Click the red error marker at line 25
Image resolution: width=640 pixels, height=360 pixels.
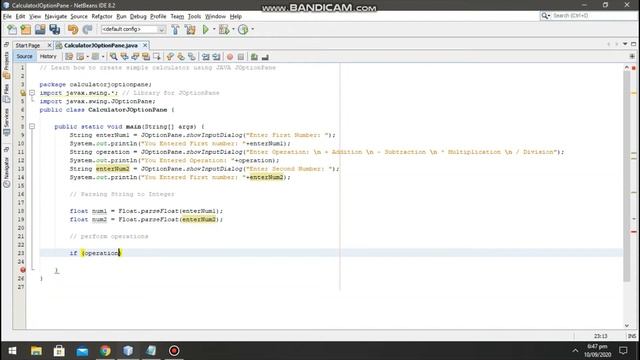[23, 270]
